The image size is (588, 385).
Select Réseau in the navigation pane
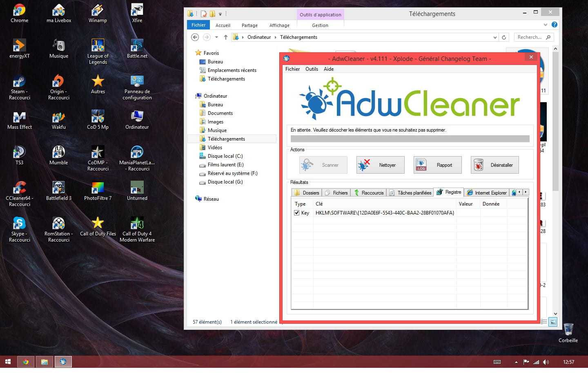click(211, 199)
